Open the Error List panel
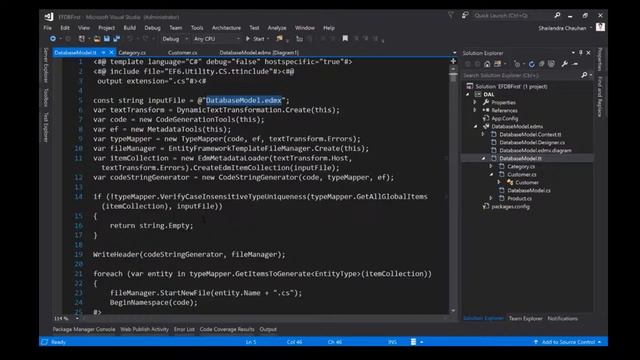 coord(184,329)
